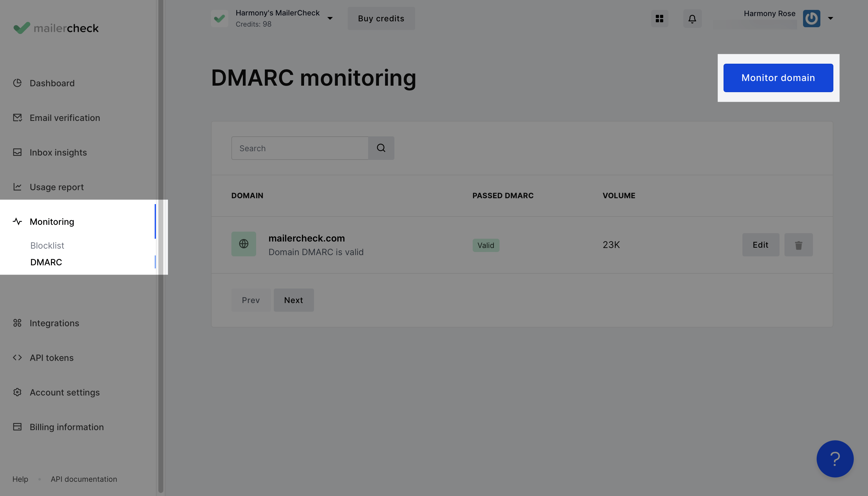Open Integrations page
The width and height of the screenshot is (868, 496).
54,323
